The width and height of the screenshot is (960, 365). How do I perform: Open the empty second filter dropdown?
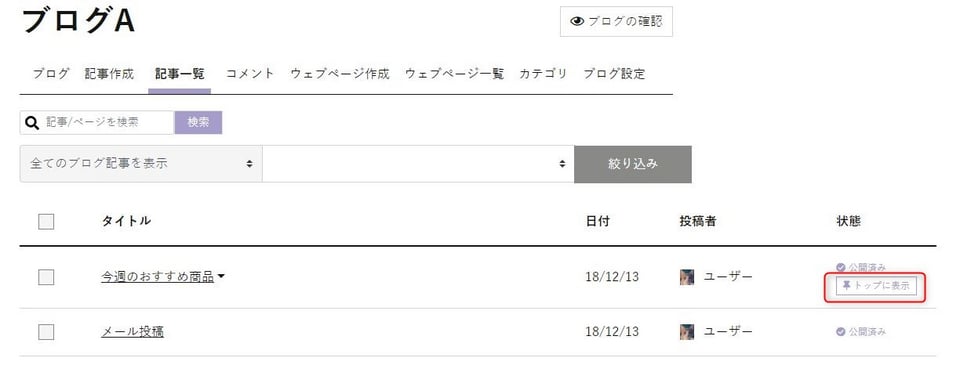click(x=418, y=164)
